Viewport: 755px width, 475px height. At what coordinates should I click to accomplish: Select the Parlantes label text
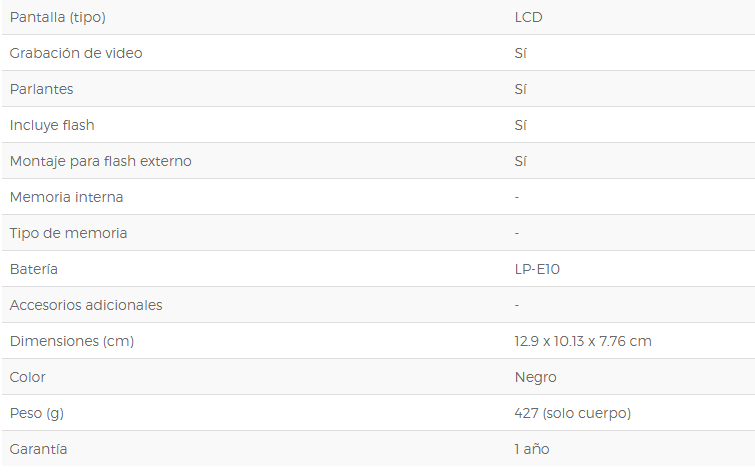coord(41,89)
